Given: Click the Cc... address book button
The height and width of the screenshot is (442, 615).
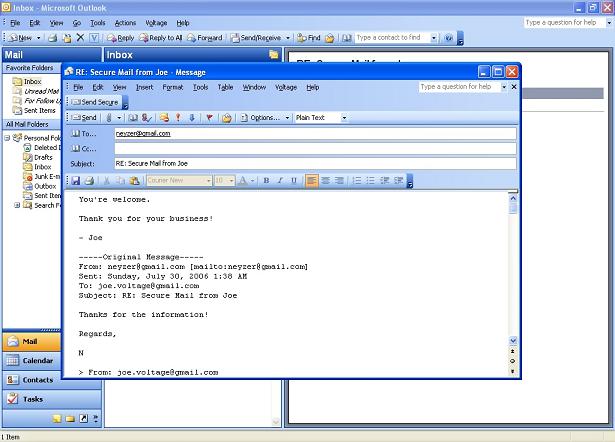Looking at the screenshot, I should coord(84,149).
